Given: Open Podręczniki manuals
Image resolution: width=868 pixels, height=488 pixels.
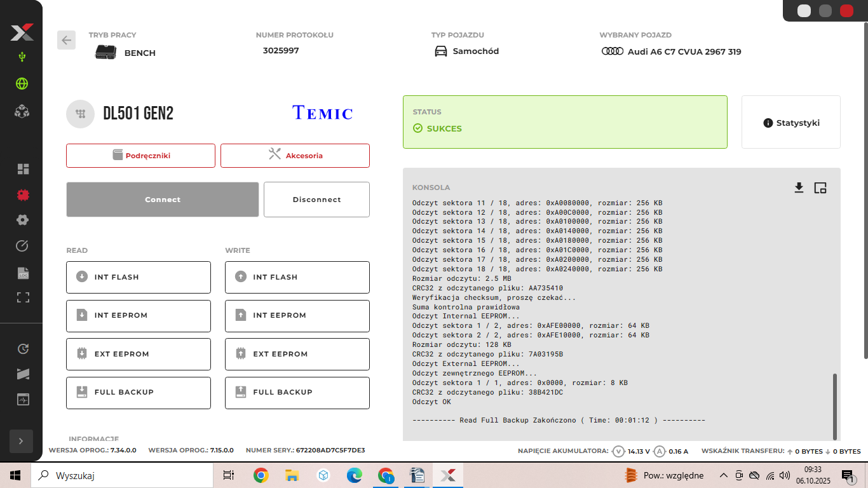Looking at the screenshot, I should [x=141, y=156].
